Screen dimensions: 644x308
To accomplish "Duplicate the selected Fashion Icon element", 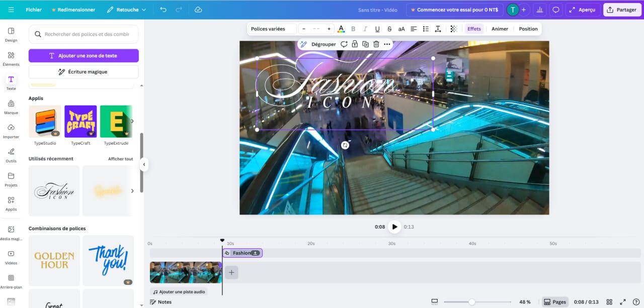I will tap(365, 44).
